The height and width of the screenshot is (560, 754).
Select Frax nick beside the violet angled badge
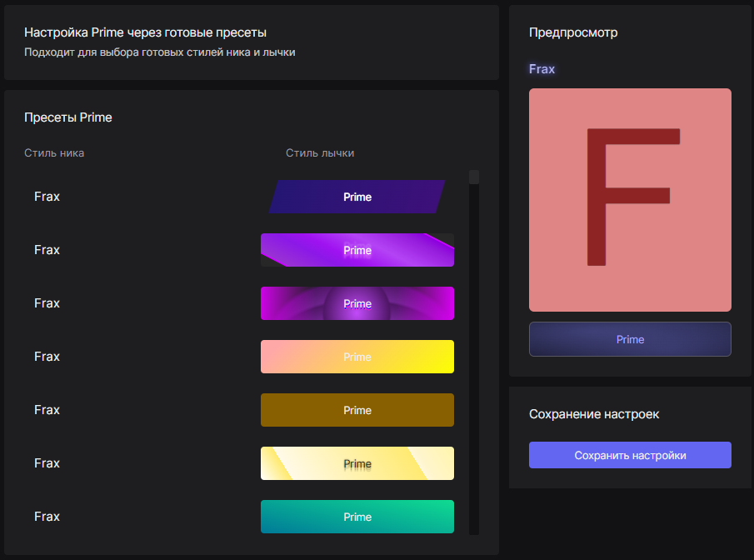pyautogui.click(x=47, y=250)
